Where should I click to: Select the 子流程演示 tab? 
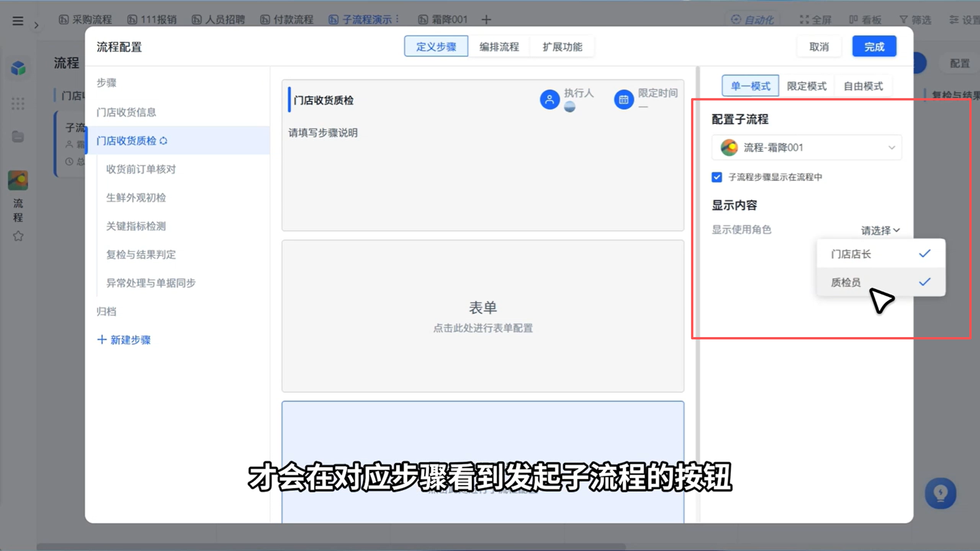click(360, 19)
